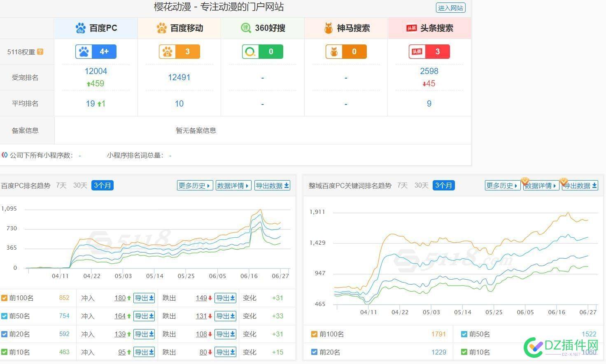
Task: Toggle the 前10名 checkbox in left panel
Action: (5, 352)
